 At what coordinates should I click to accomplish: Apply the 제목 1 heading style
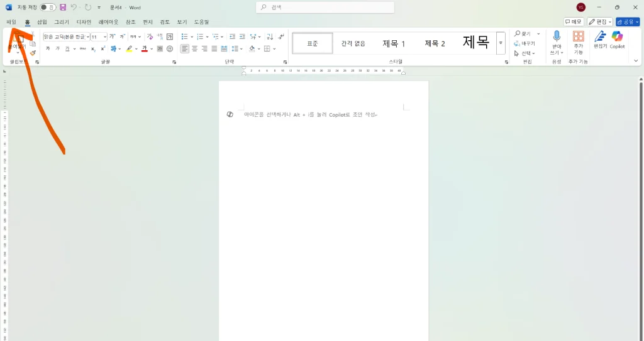click(x=394, y=43)
